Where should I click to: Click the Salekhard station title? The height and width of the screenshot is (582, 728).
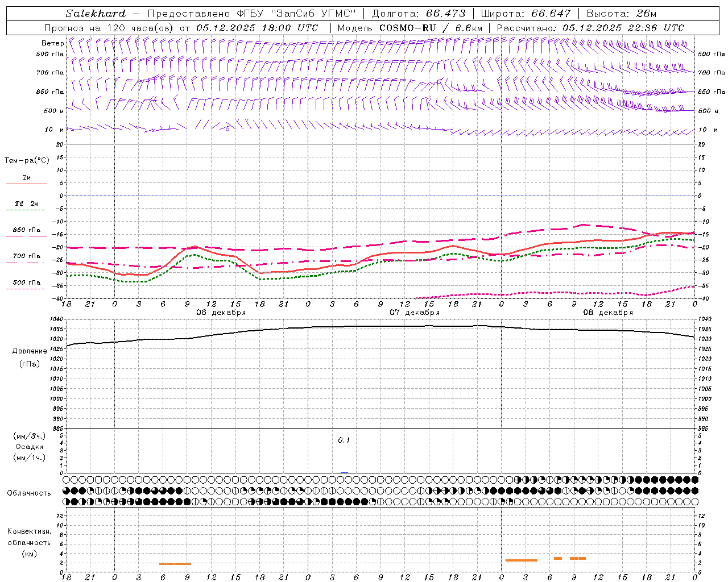(x=96, y=14)
